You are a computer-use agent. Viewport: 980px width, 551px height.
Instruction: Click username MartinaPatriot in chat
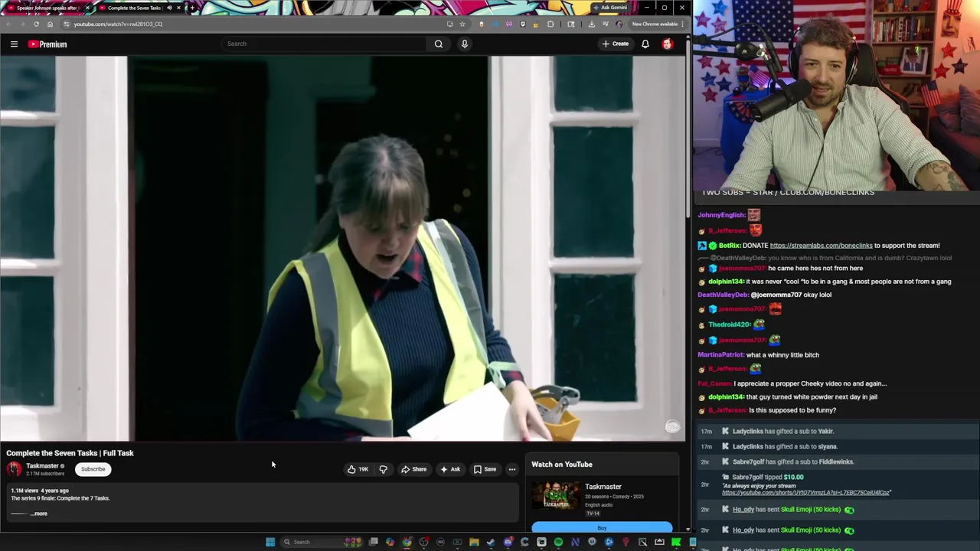[x=720, y=355]
